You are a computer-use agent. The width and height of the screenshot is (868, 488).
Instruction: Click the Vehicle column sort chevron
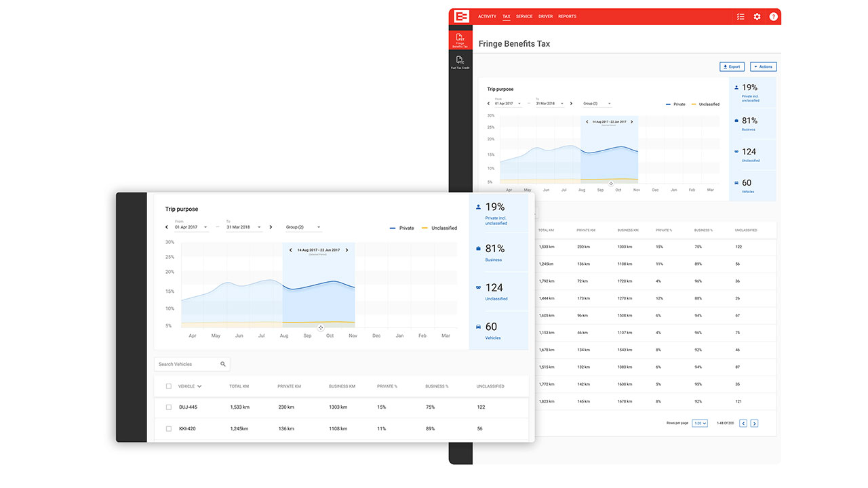tap(199, 386)
